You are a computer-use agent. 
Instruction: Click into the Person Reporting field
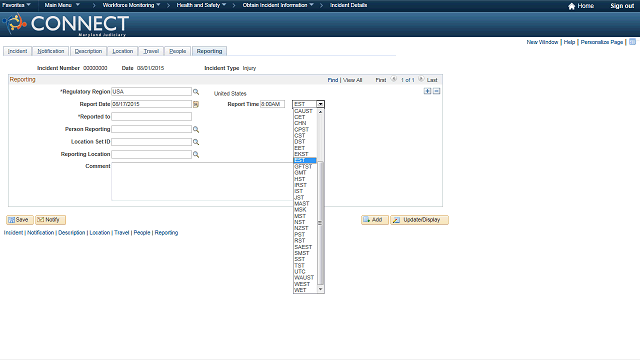151,129
